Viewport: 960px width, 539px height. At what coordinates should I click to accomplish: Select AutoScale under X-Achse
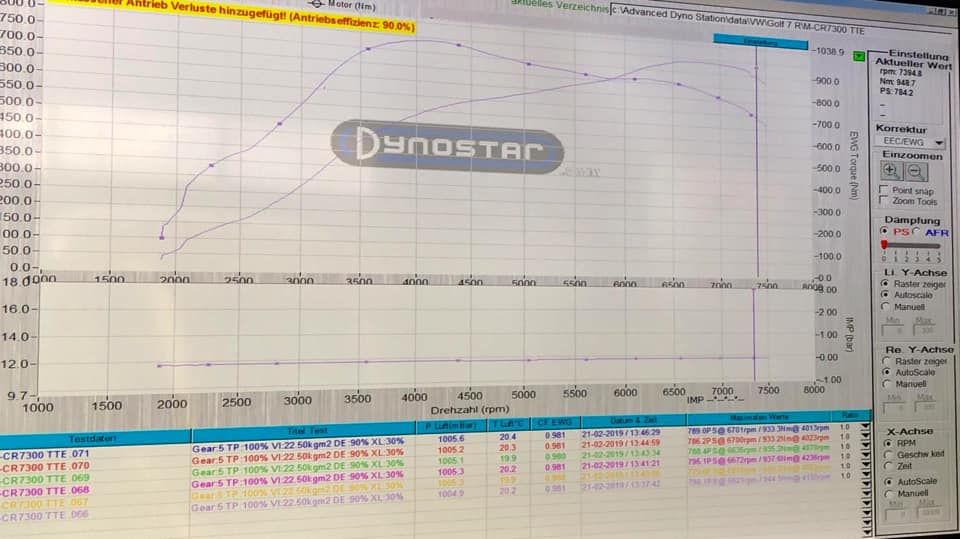[x=889, y=481]
